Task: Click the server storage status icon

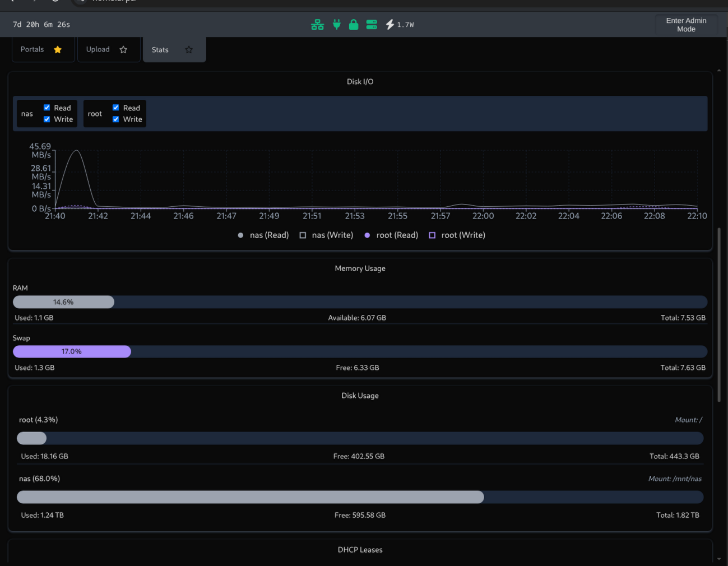Action: tap(372, 25)
